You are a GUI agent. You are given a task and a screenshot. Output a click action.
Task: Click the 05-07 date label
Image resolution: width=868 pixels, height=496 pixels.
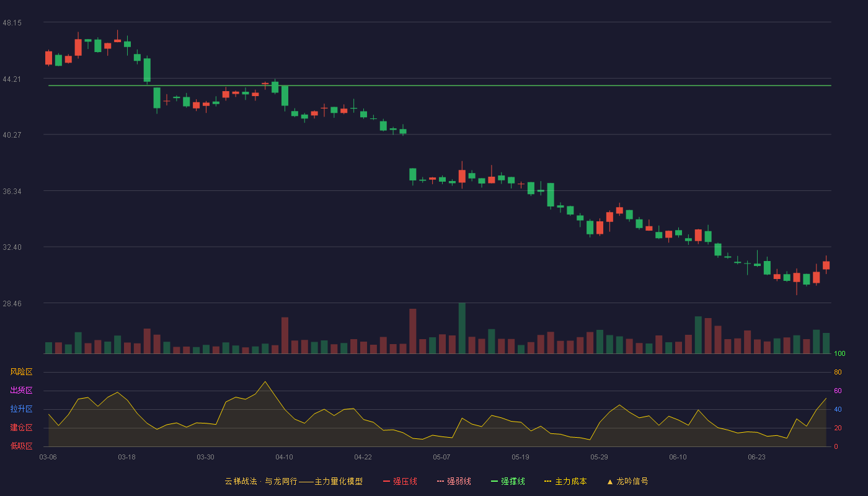(x=441, y=457)
